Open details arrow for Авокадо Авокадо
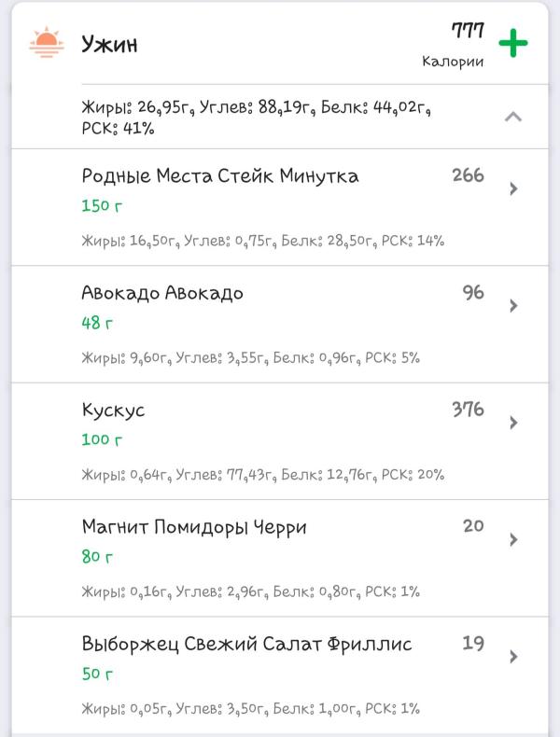 pos(513,305)
